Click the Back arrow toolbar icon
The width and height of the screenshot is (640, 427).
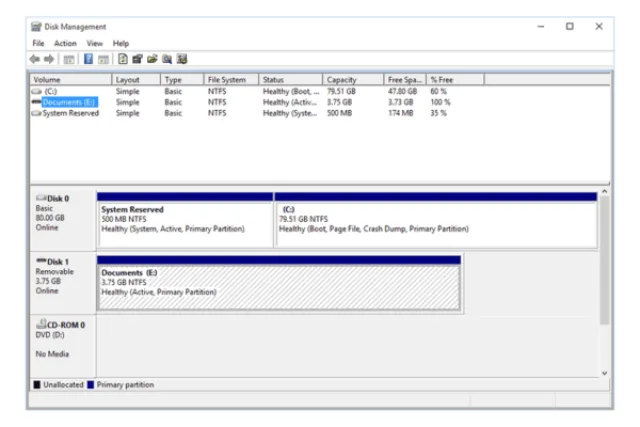[35, 59]
